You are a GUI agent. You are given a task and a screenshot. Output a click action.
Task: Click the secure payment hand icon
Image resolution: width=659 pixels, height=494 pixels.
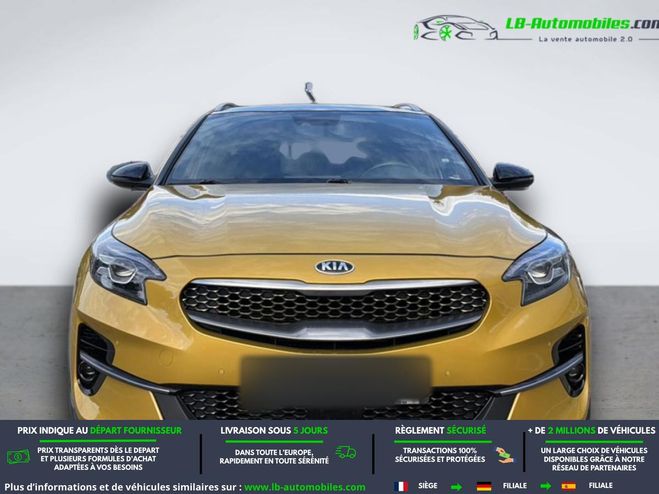[504, 455]
